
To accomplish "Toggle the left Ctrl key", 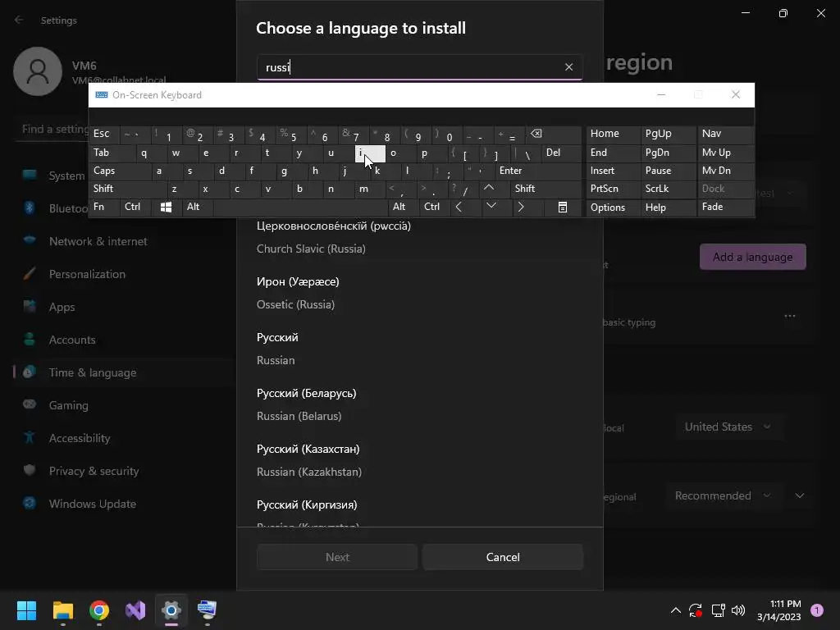I will tap(135, 207).
